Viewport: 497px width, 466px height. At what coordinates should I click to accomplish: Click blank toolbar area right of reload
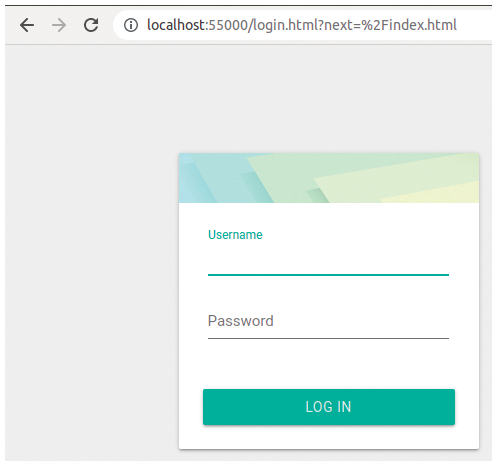pyautogui.click(x=107, y=25)
